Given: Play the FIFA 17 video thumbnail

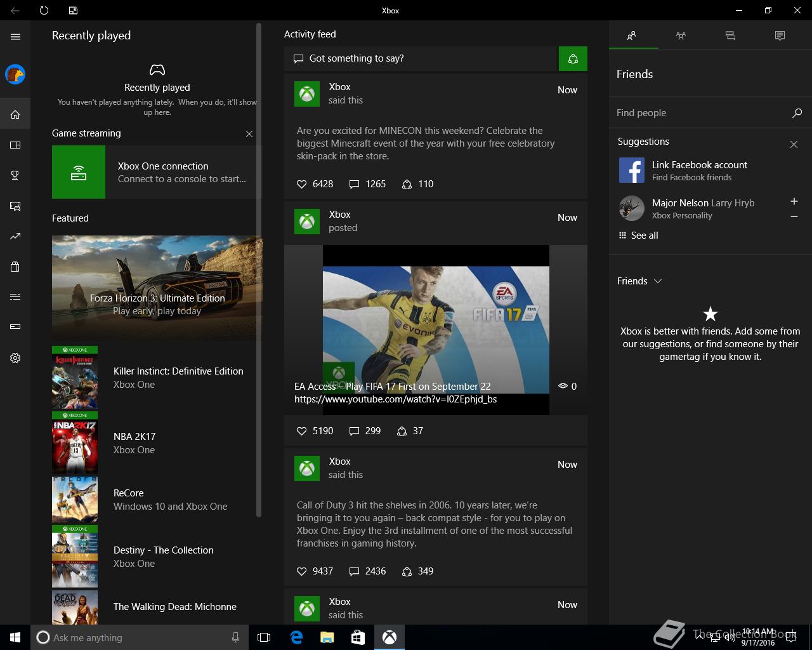Looking at the screenshot, I should pyautogui.click(x=436, y=330).
